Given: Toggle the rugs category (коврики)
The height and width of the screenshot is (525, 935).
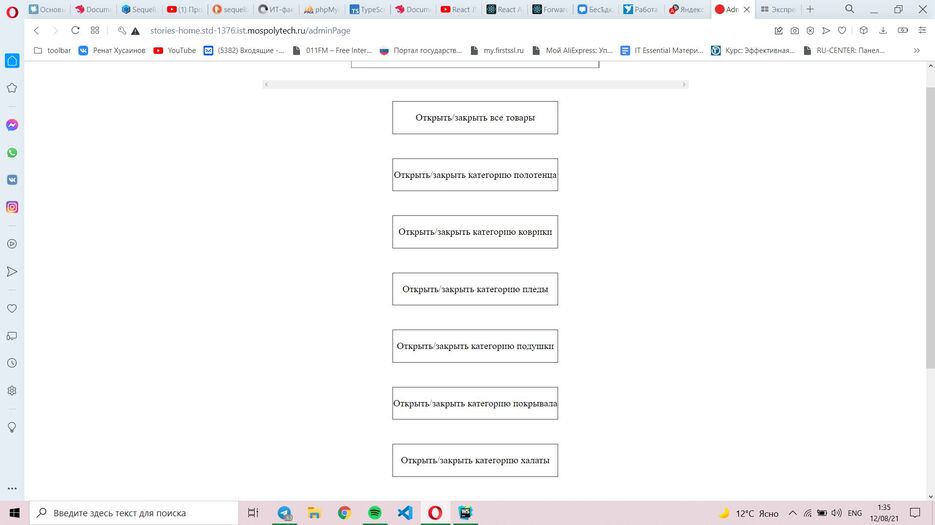Looking at the screenshot, I should coord(475,231).
